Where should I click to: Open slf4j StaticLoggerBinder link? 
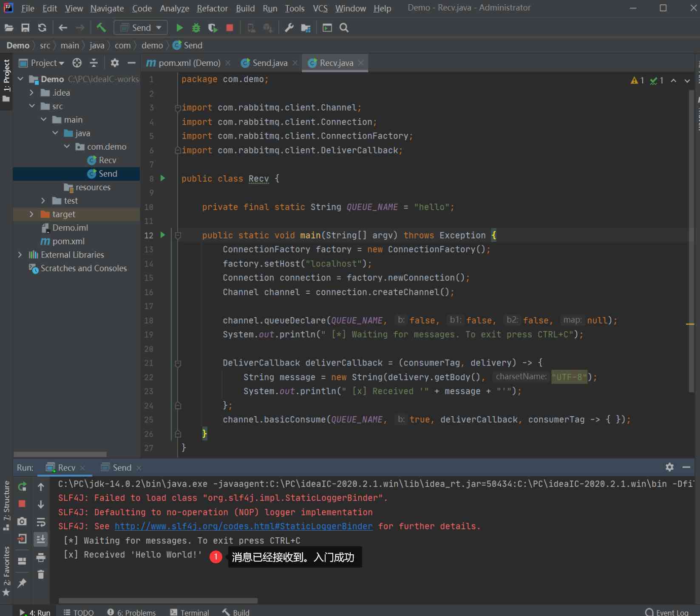coord(244,526)
